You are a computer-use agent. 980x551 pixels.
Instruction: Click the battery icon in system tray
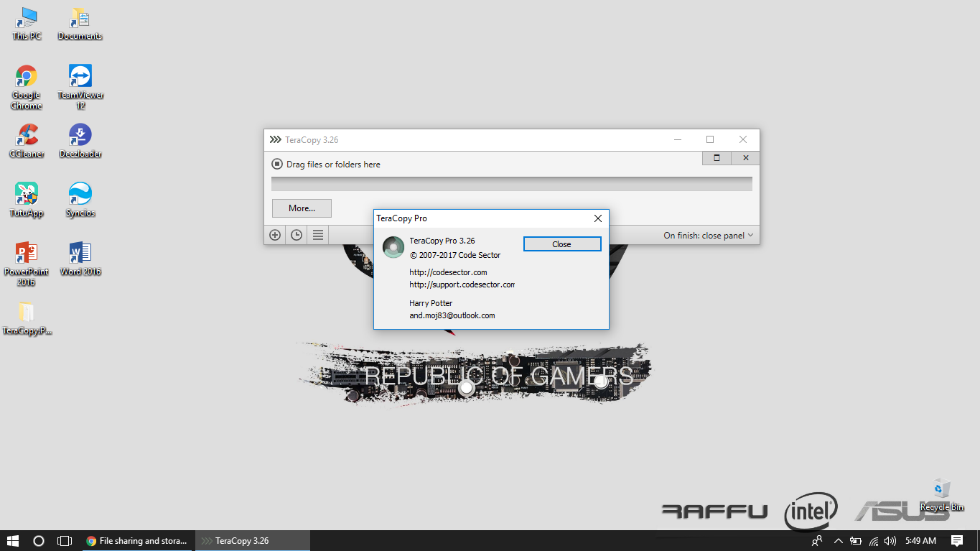point(856,540)
